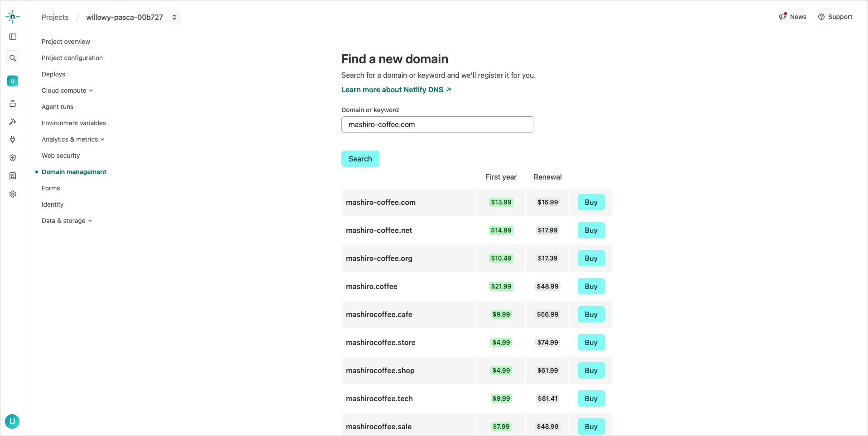The height and width of the screenshot is (436, 868).
Task: Click the First year column header
Action: [x=501, y=177]
